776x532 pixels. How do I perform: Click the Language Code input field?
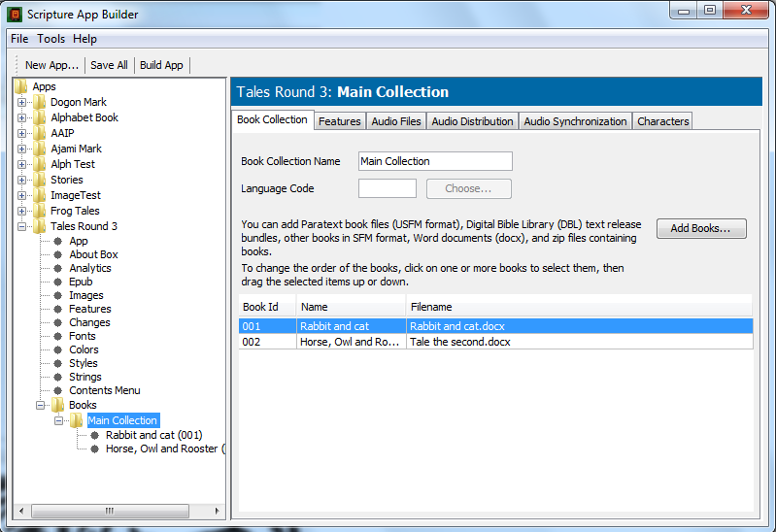[x=387, y=188]
